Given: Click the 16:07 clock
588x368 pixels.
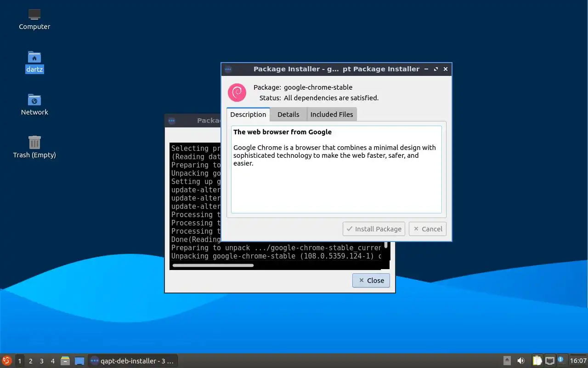Looking at the screenshot, I should tap(578, 361).
